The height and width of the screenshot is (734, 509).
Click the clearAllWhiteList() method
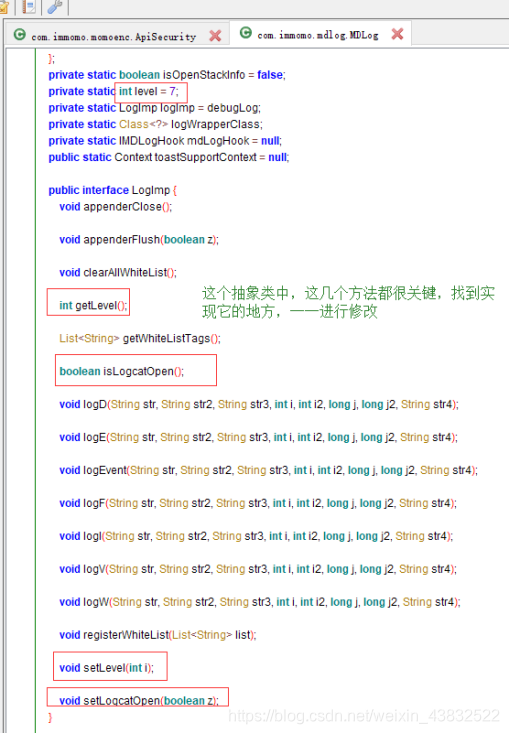click(118, 272)
